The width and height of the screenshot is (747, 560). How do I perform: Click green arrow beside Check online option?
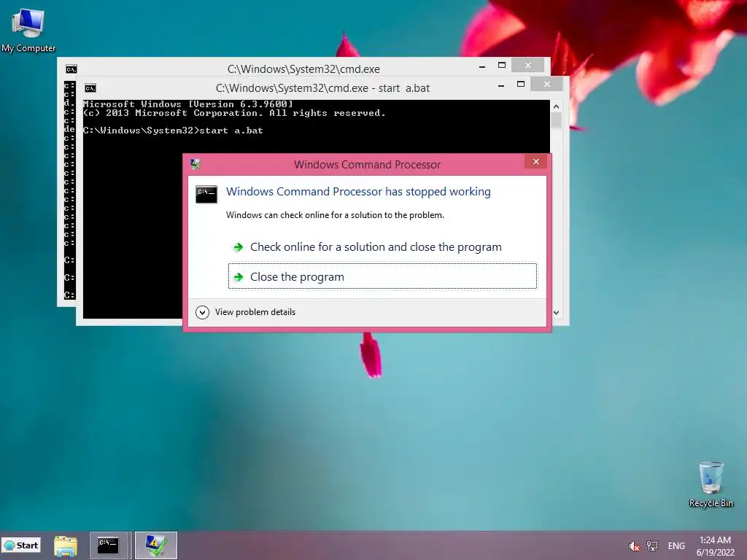pyautogui.click(x=239, y=247)
